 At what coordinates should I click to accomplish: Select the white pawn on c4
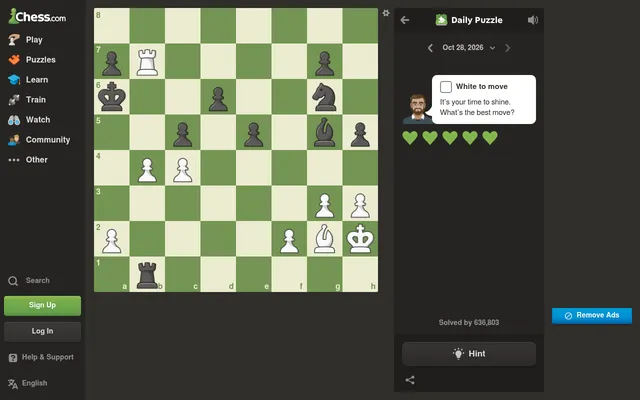click(x=183, y=170)
